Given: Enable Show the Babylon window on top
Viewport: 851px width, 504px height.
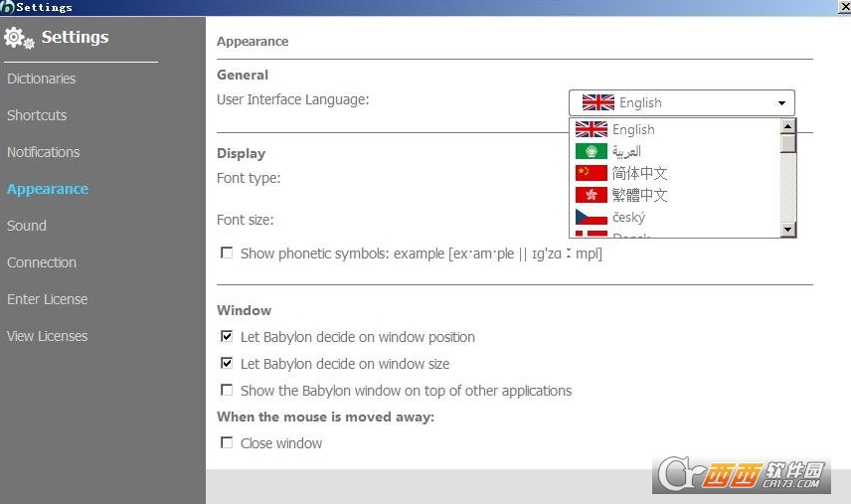Looking at the screenshot, I should [227, 390].
